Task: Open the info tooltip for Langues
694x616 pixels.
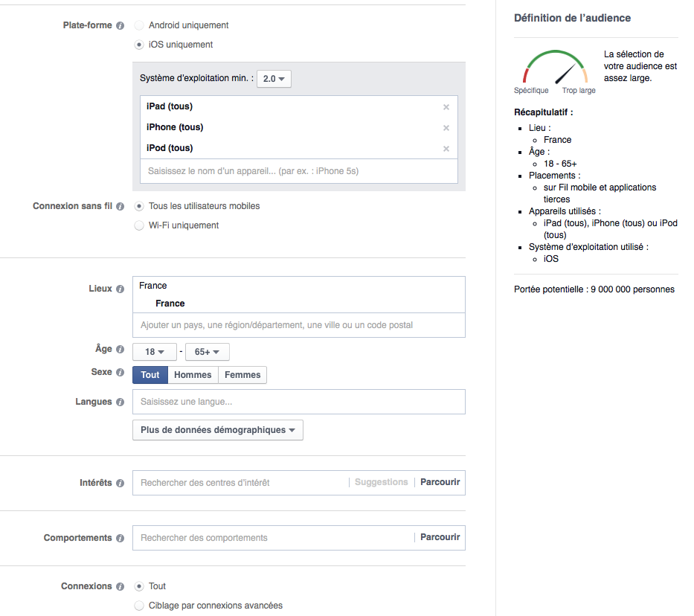Action: pyautogui.click(x=121, y=402)
